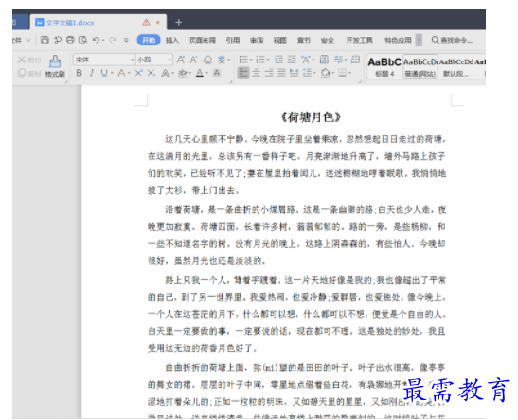The width and height of the screenshot is (518, 420).
Task: Apply superscript to selected text
Action: pyautogui.click(x=138, y=73)
